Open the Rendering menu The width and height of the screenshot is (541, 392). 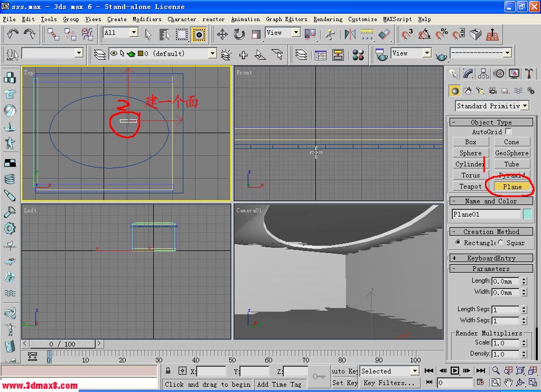click(x=328, y=19)
